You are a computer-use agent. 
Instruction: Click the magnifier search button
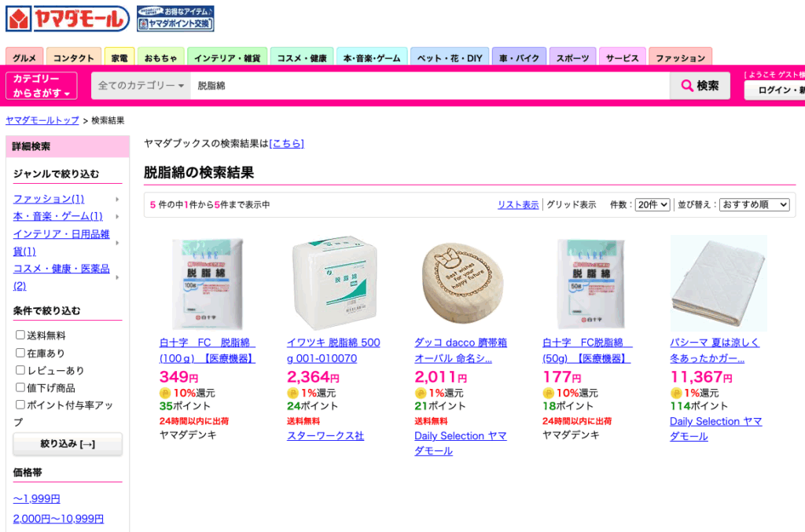click(700, 86)
